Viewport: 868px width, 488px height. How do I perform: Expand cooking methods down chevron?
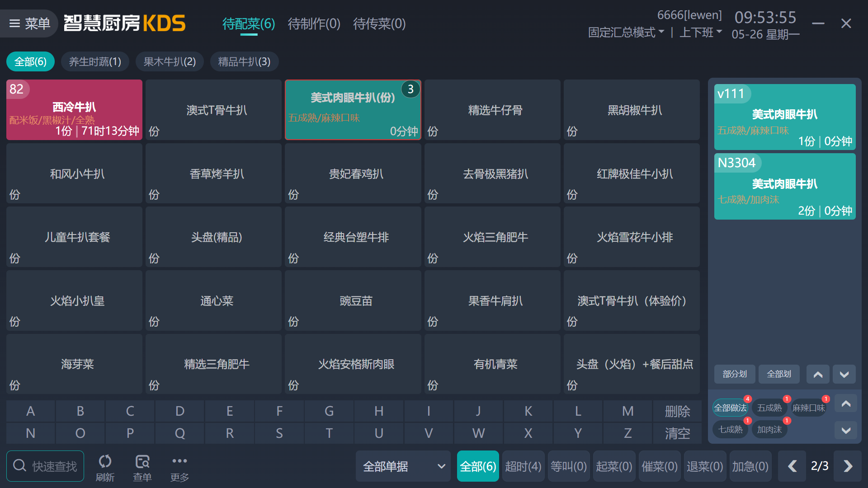(x=846, y=430)
